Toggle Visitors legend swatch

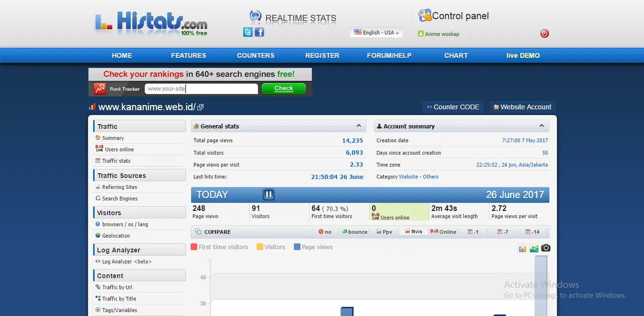(x=260, y=247)
